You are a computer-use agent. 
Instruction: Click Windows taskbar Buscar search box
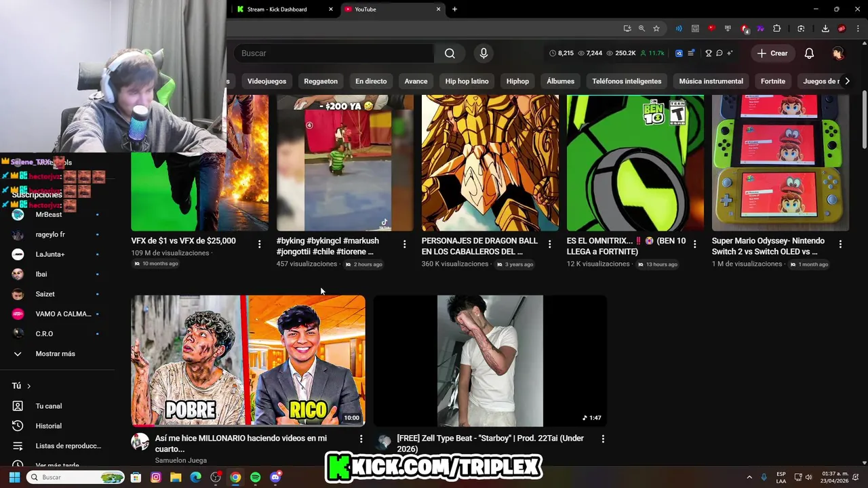pyautogui.click(x=75, y=477)
